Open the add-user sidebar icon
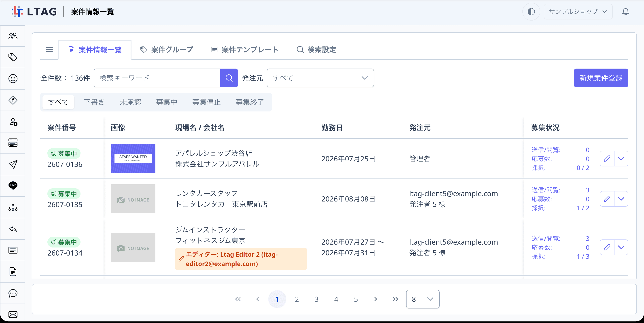 click(x=13, y=122)
